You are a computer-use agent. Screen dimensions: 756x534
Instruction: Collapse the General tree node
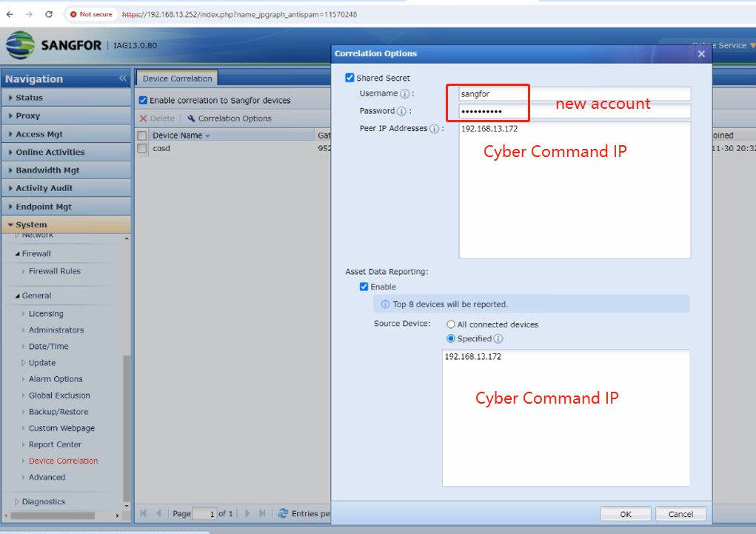tap(17, 296)
